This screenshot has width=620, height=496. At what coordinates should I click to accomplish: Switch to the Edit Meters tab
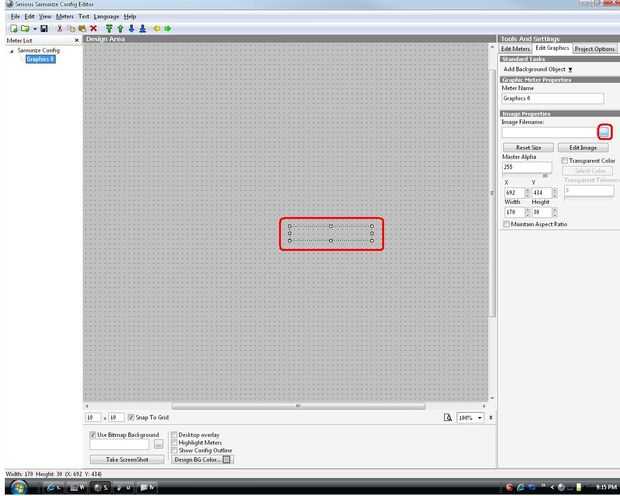coord(515,49)
